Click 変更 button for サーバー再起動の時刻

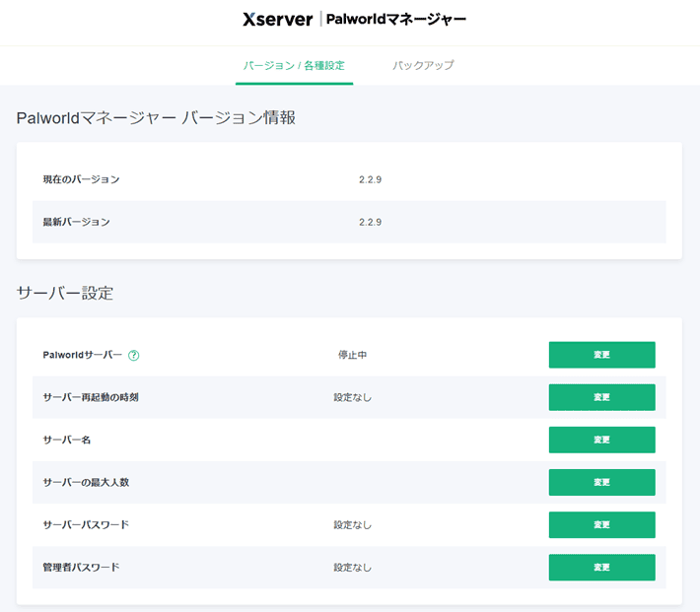coord(601,397)
